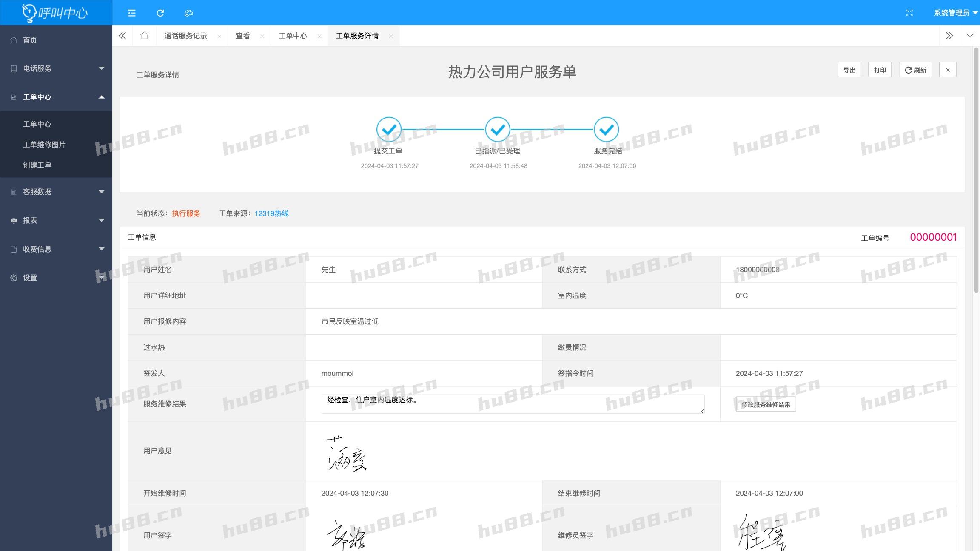
Task: Open the theme palette icon
Action: tap(189, 13)
